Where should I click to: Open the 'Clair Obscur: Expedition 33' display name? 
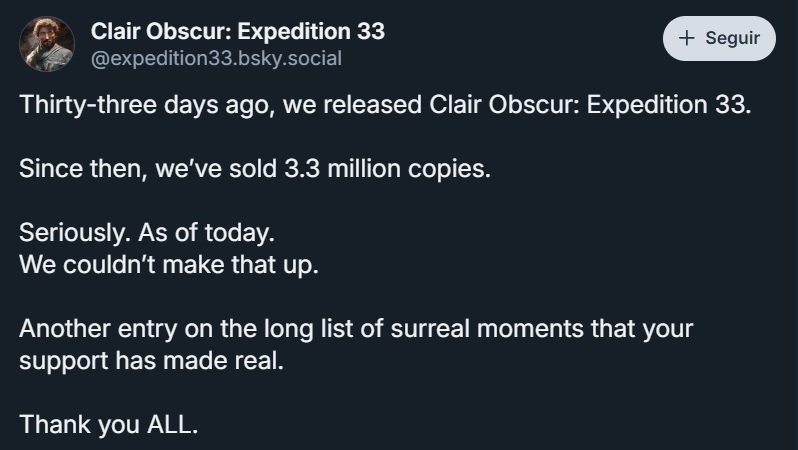click(237, 31)
